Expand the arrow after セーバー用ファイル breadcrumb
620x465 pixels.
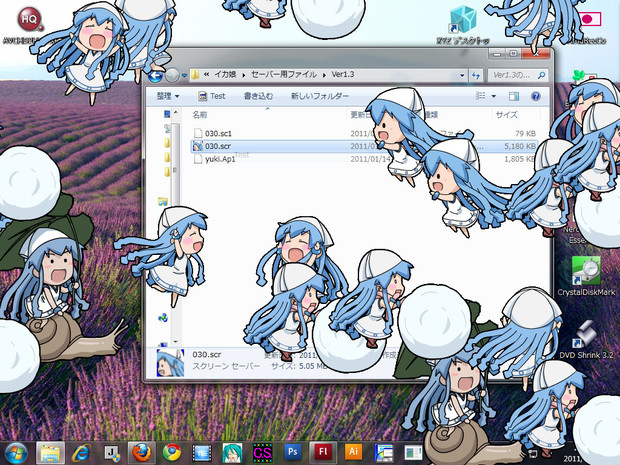pos(324,75)
